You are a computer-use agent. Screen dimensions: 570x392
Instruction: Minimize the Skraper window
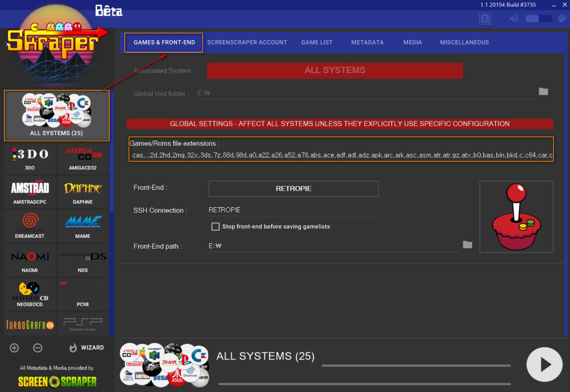554,5
